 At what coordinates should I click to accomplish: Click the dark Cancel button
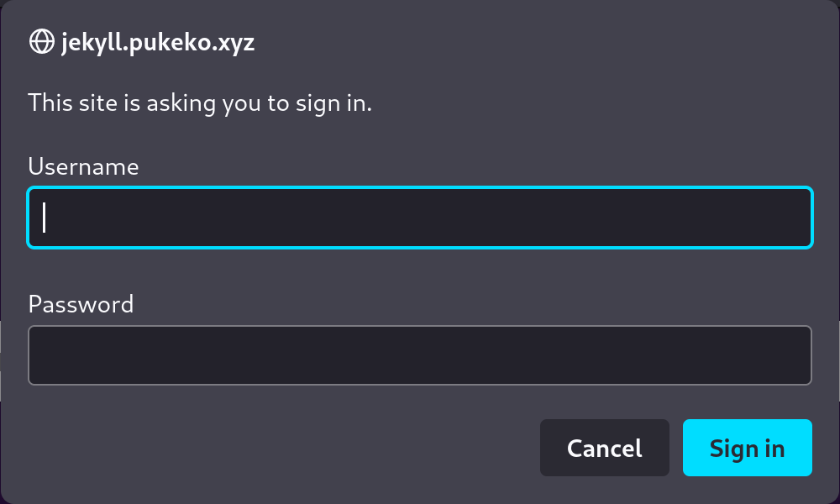pos(604,448)
